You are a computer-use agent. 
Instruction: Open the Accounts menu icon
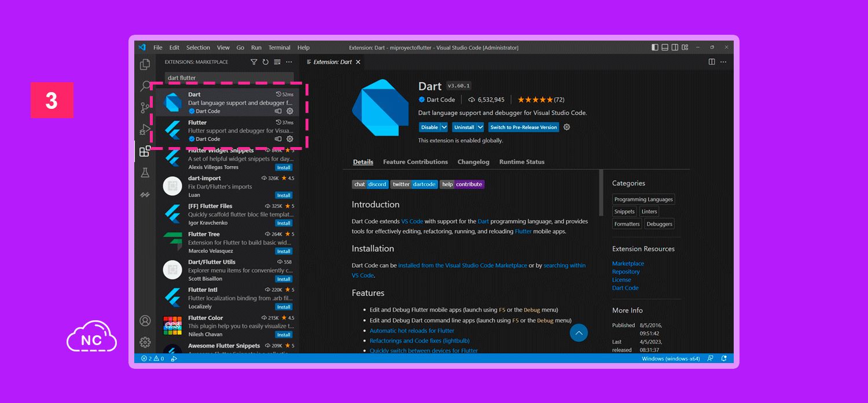(145, 321)
